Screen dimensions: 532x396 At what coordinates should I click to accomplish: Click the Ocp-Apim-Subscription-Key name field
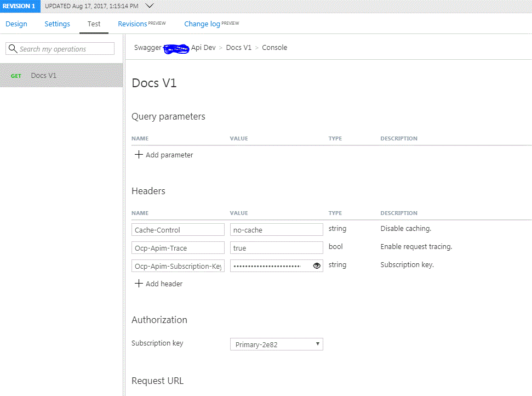pyautogui.click(x=178, y=267)
